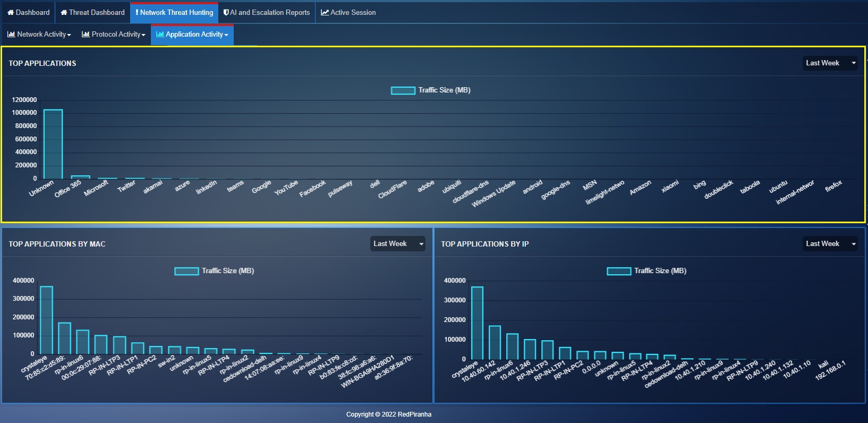Click the Facebook label on Top Applications axis
868x423 pixels.
click(312, 189)
